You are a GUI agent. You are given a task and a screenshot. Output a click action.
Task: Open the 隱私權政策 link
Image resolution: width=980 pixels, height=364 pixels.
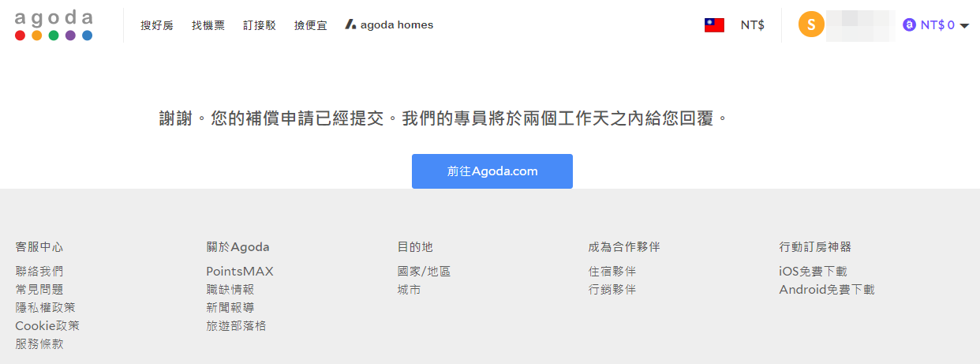(45, 308)
